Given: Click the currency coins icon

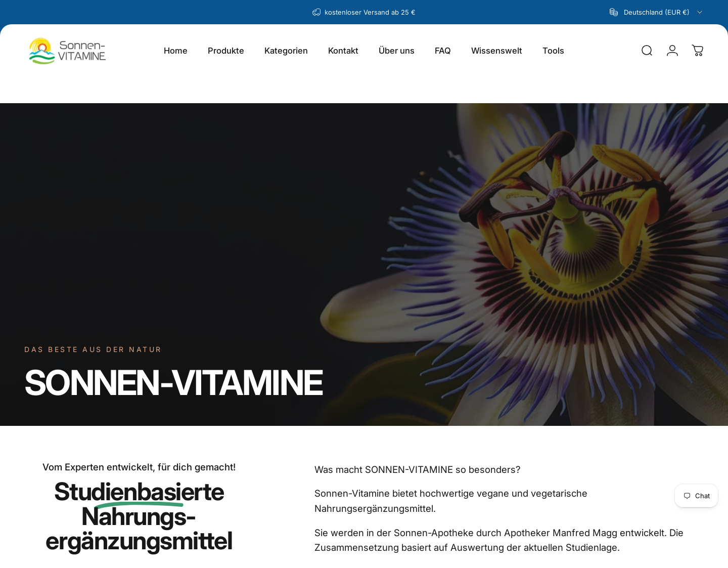Looking at the screenshot, I should (614, 12).
